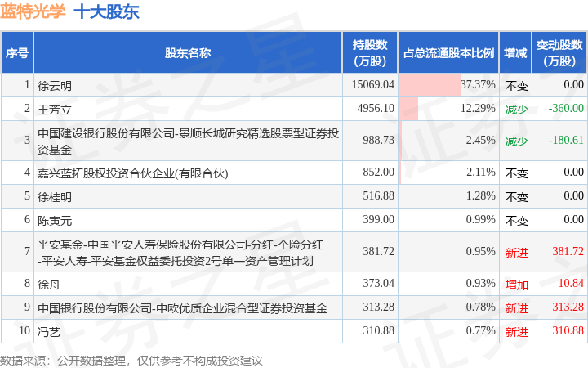The width and height of the screenshot is (588, 368).
Task: Click the red 增加 label for 徐舟
Action: [x=516, y=284]
